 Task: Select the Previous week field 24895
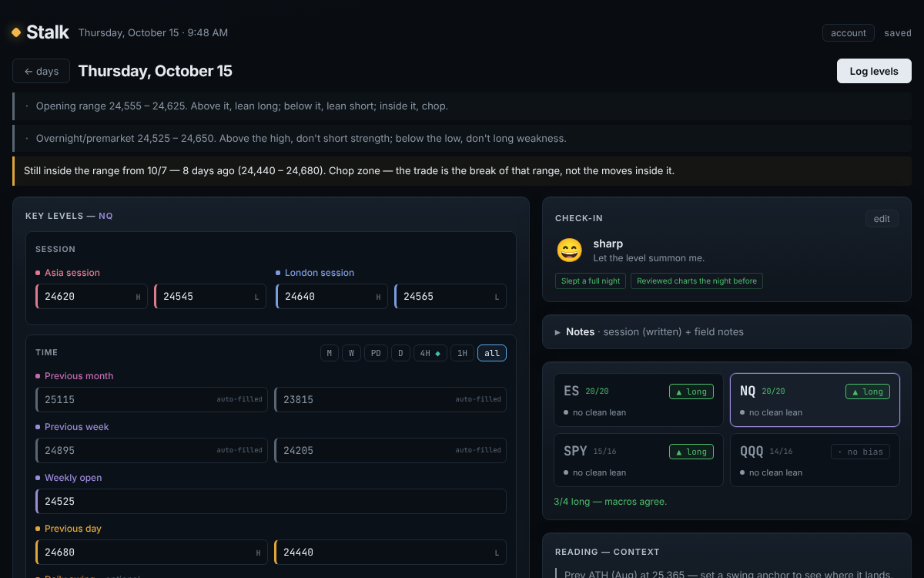click(152, 450)
